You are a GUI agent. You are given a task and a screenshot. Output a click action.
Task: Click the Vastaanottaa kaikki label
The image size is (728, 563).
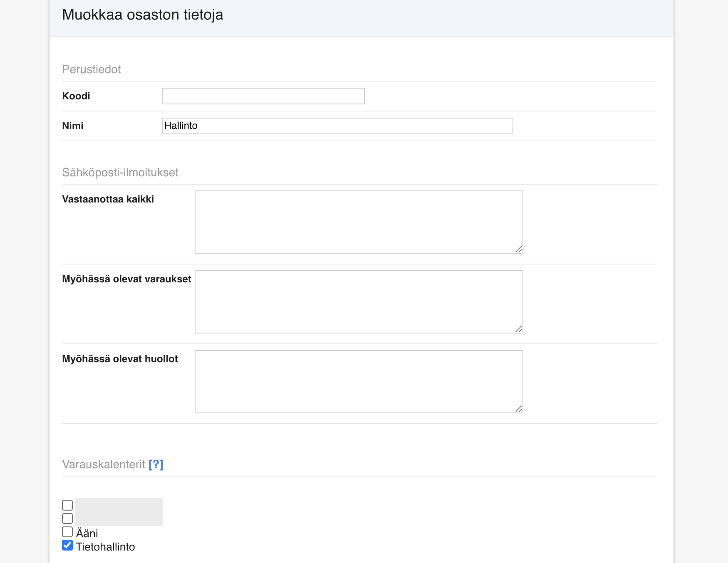point(108,199)
